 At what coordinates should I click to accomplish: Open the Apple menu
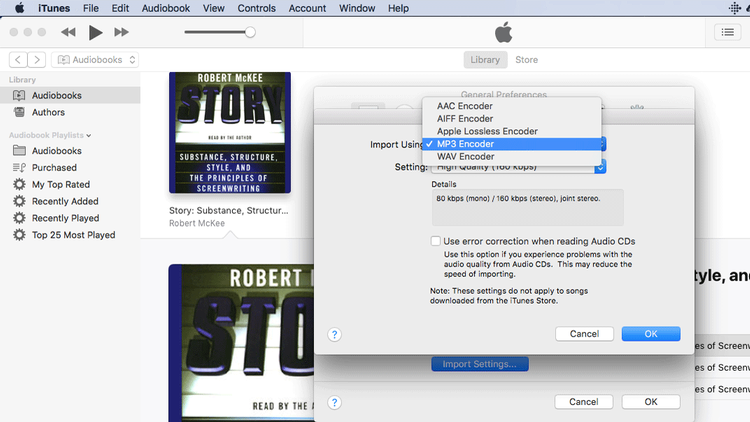(x=19, y=8)
